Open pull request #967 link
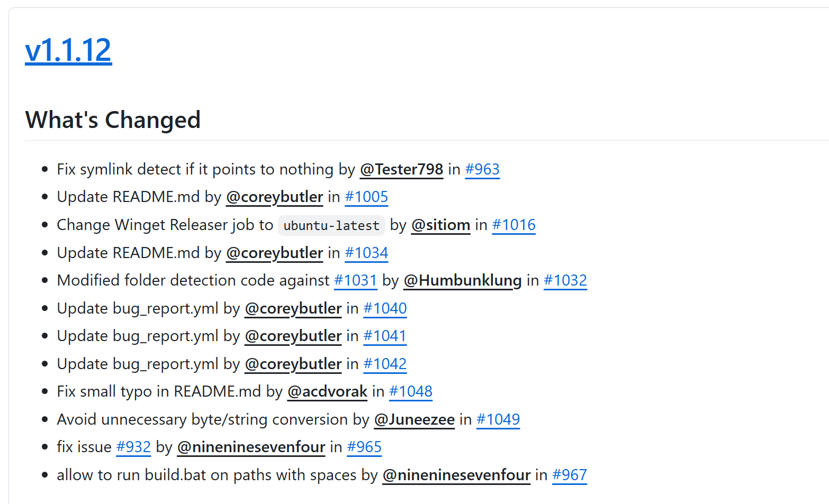The height and width of the screenshot is (504, 829). click(569, 475)
